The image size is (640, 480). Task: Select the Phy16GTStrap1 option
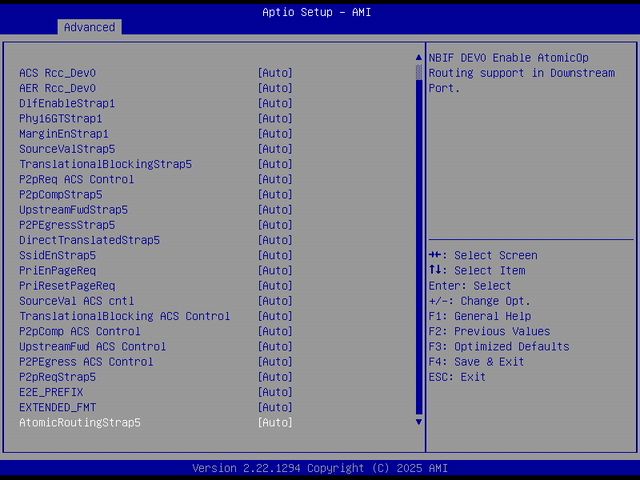point(61,119)
